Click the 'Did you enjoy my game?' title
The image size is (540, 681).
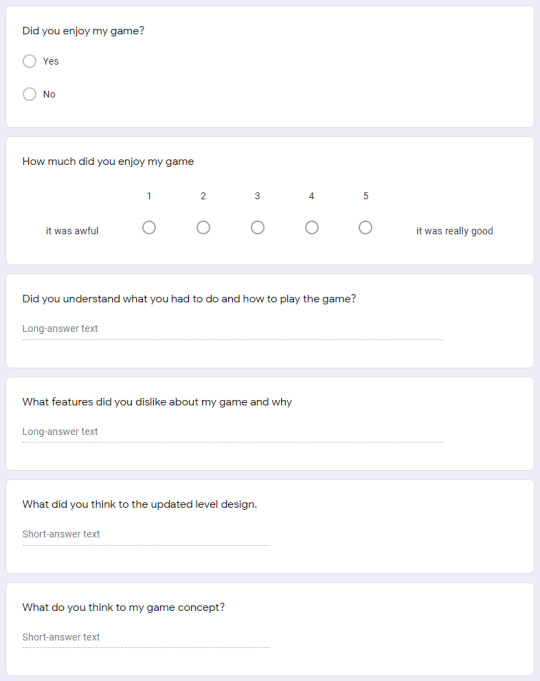(x=83, y=31)
